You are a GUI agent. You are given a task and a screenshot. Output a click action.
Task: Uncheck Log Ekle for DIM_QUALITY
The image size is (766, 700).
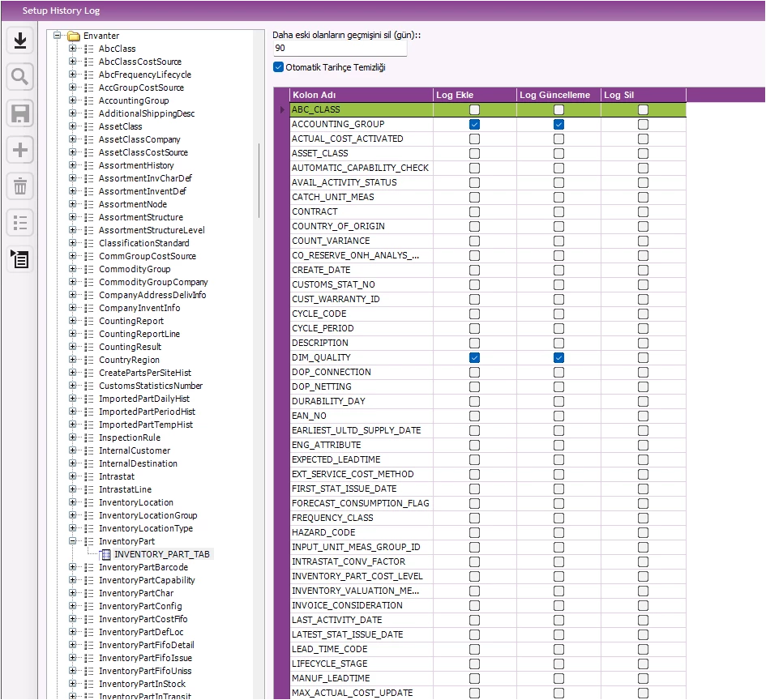(474, 358)
